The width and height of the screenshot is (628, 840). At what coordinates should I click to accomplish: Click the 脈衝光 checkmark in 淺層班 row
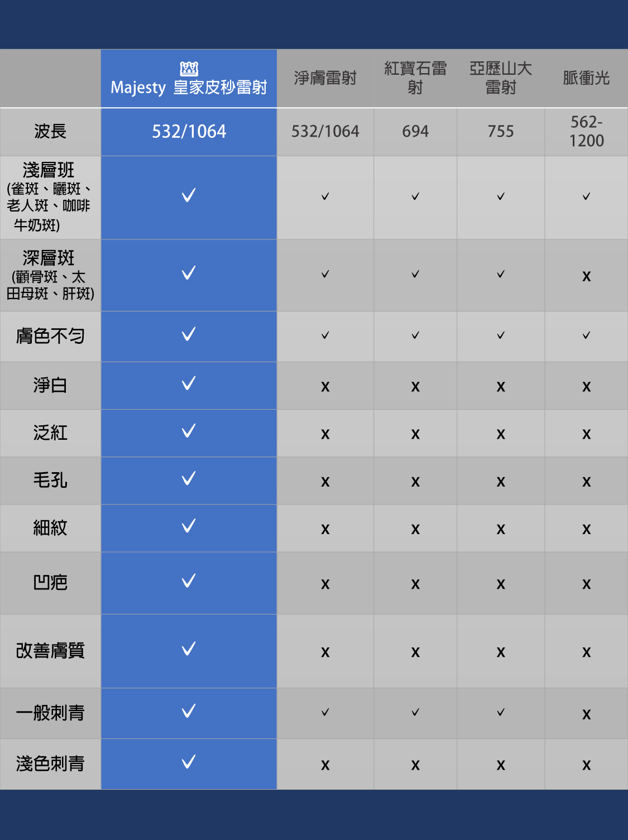pos(586,196)
